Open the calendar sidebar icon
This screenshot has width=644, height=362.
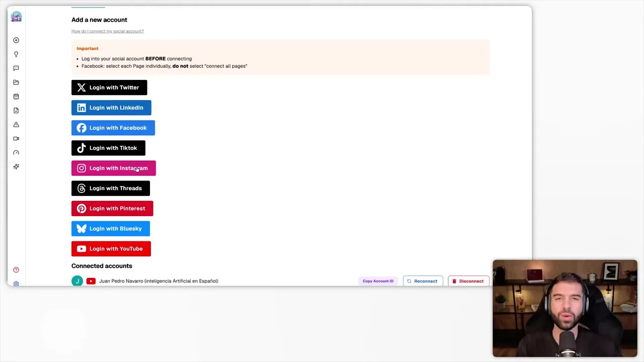tap(16, 97)
